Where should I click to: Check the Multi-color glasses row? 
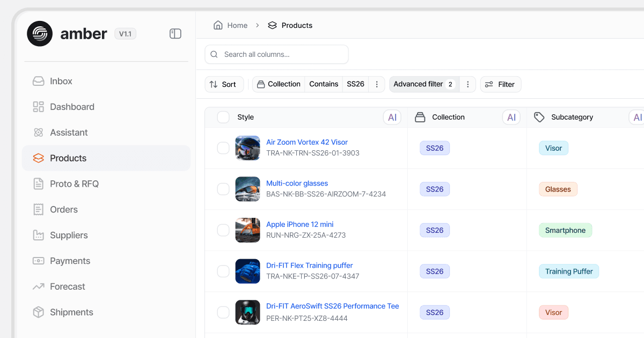(x=223, y=189)
